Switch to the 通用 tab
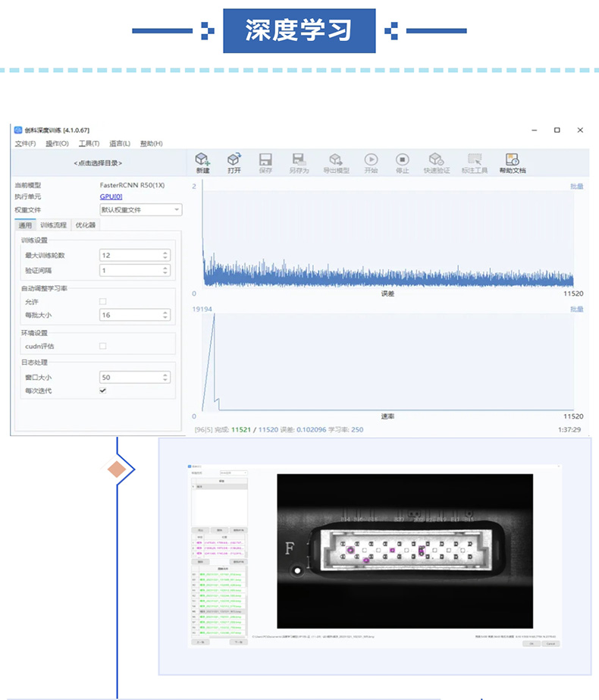The width and height of the screenshot is (599, 700). pyautogui.click(x=26, y=225)
